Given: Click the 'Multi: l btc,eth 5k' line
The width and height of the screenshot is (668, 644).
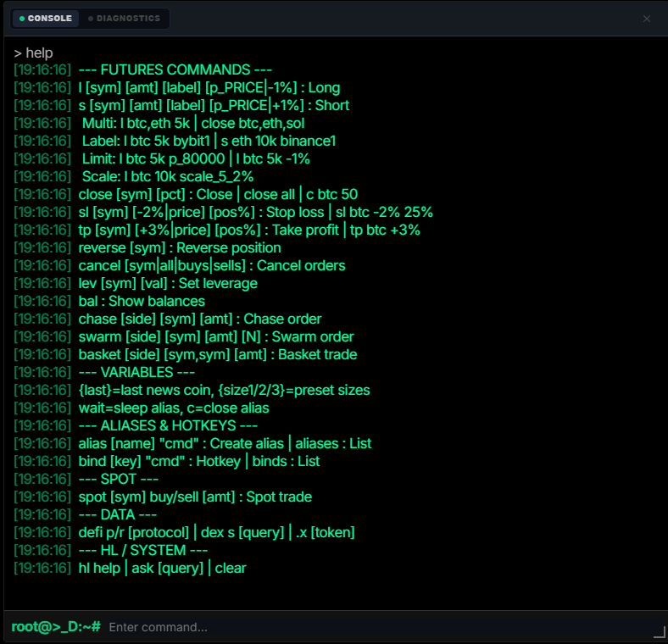Looking at the screenshot, I should (159, 123).
